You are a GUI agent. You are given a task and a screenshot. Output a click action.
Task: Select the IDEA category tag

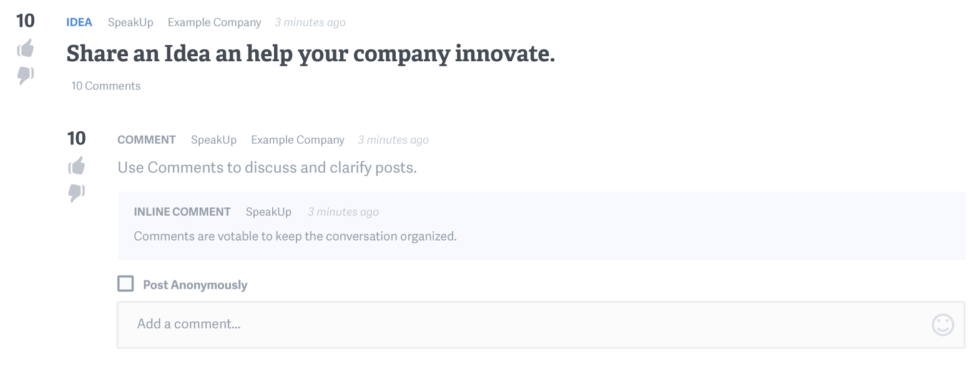(x=79, y=22)
